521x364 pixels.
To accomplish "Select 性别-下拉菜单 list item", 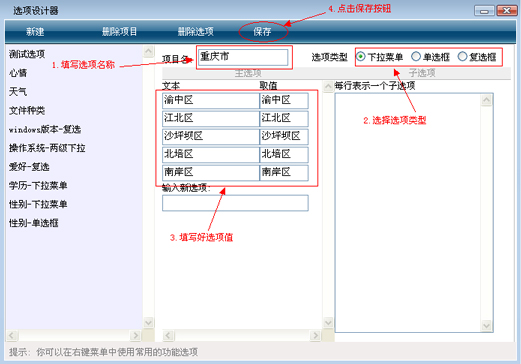I will (38, 204).
